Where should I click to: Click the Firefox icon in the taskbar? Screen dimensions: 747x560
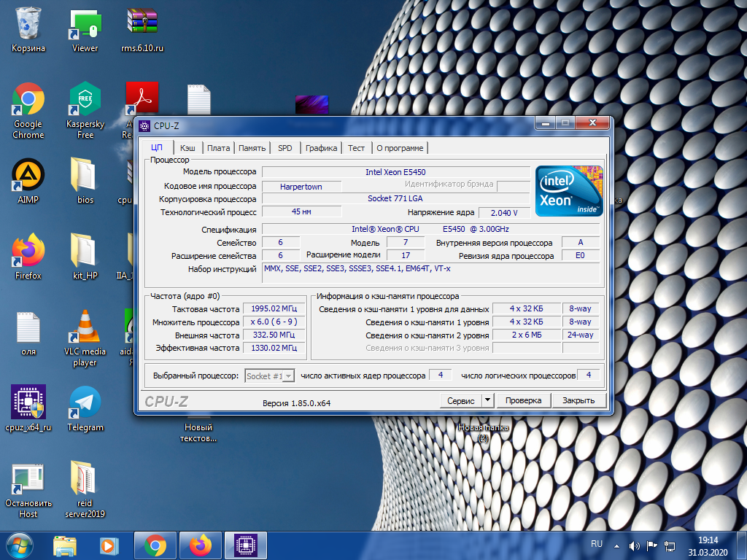pos(200,545)
